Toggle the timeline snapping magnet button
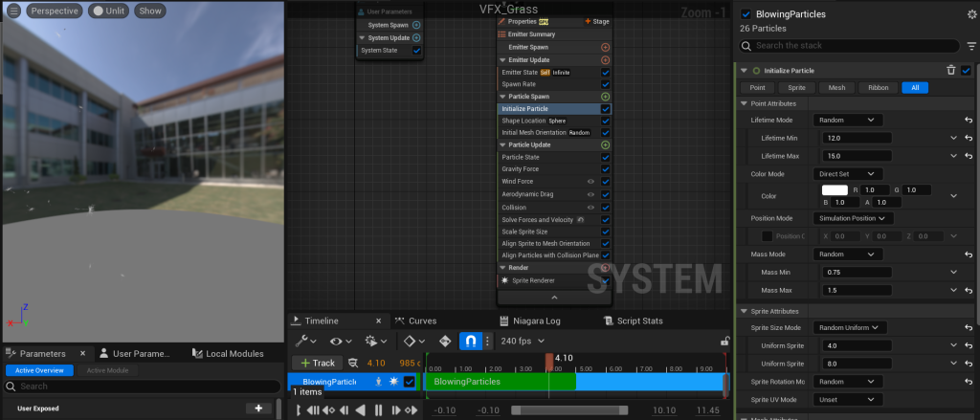 [x=470, y=341]
